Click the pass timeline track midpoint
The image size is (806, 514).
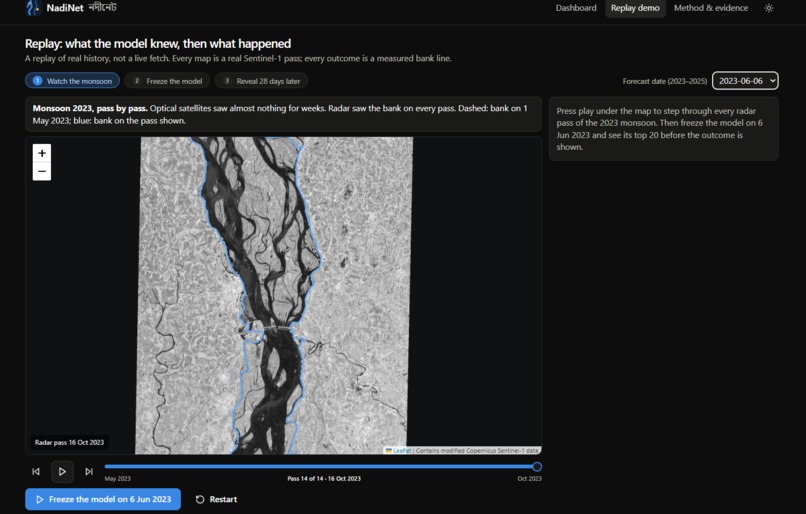click(321, 467)
